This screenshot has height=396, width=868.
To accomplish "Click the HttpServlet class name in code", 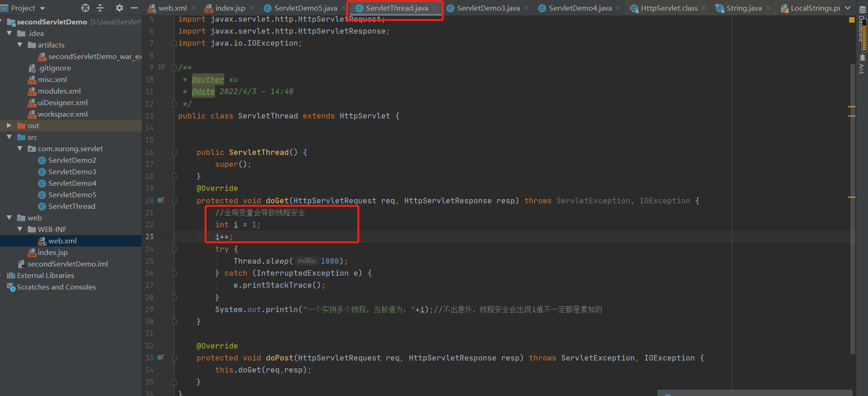I will pos(365,116).
